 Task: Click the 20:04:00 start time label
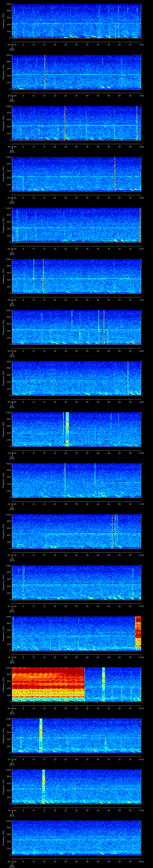(x=12, y=198)
